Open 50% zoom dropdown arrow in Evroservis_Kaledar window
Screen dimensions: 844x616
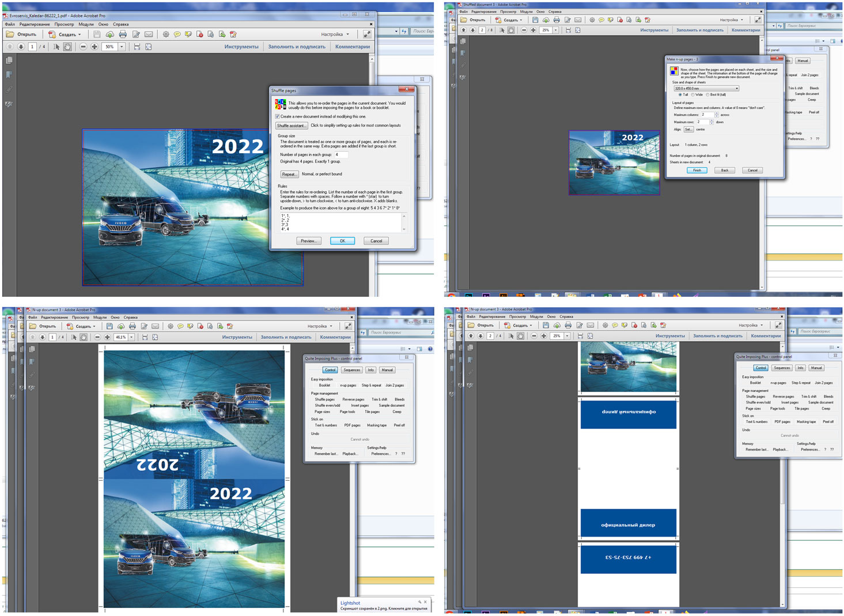tap(122, 47)
